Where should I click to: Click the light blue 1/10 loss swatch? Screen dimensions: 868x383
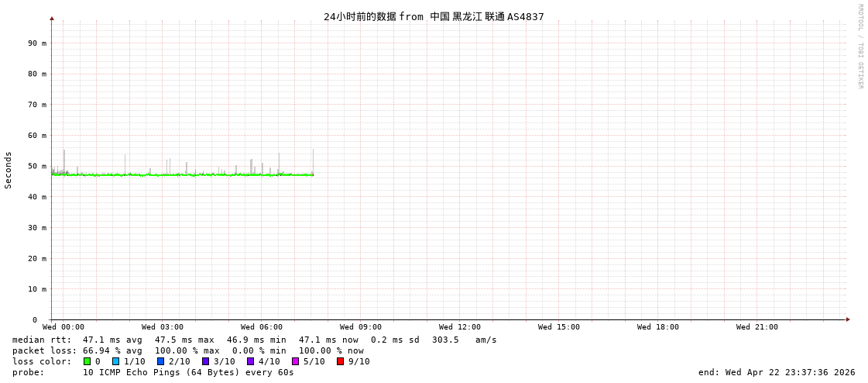click(x=115, y=361)
